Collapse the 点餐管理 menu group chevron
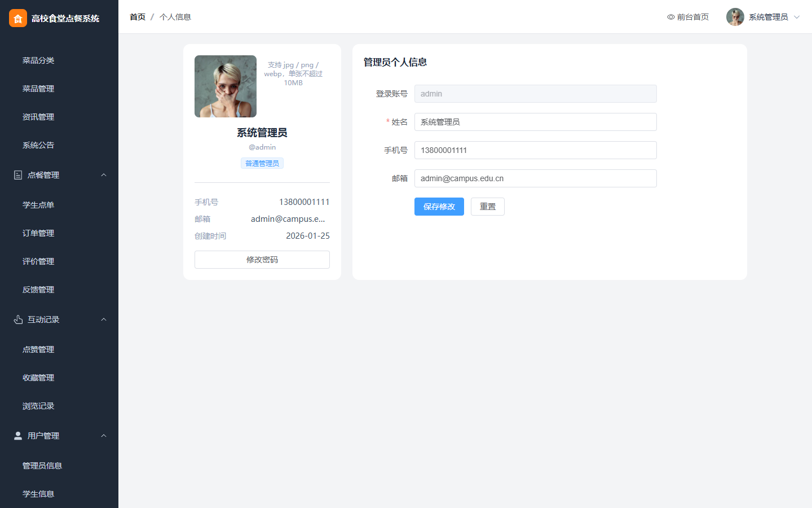This screenshot has height=508, width=812. click(104, 175)
